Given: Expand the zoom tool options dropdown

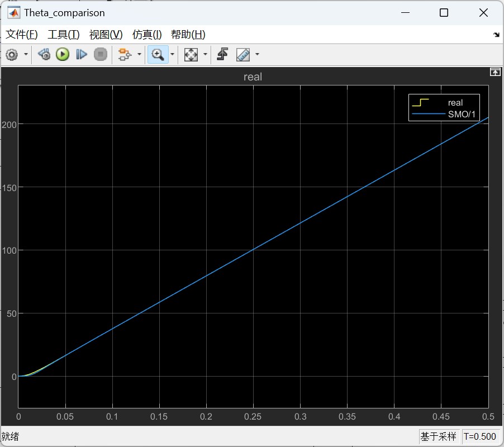Looking at the screenshot, I should pos(172,54).
